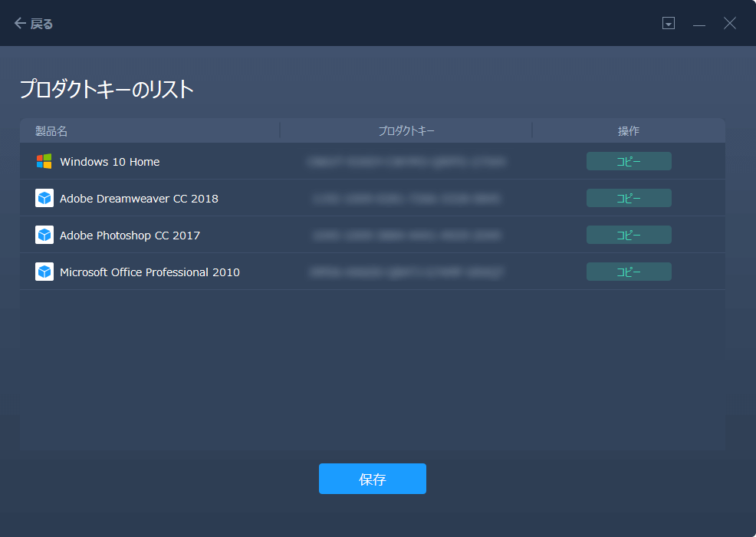Image resolution: width=756 pixels, height=537 pixels.
Task: Select the Windows 10 Home text
Action: click(110, 162)
